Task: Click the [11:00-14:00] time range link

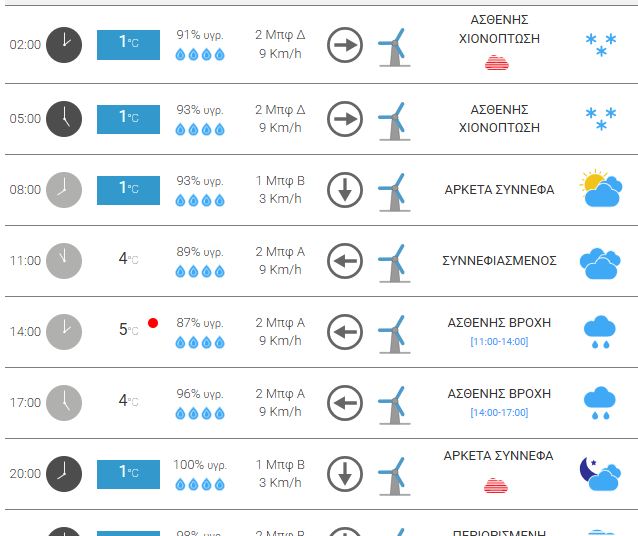Action: pyautogui.click(x=498, y=342)
